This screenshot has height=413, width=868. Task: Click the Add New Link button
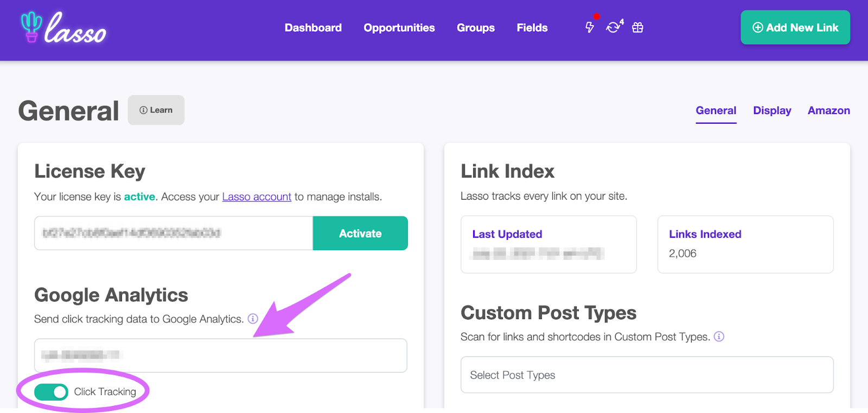pyautogui.click(x=795, y=28)
